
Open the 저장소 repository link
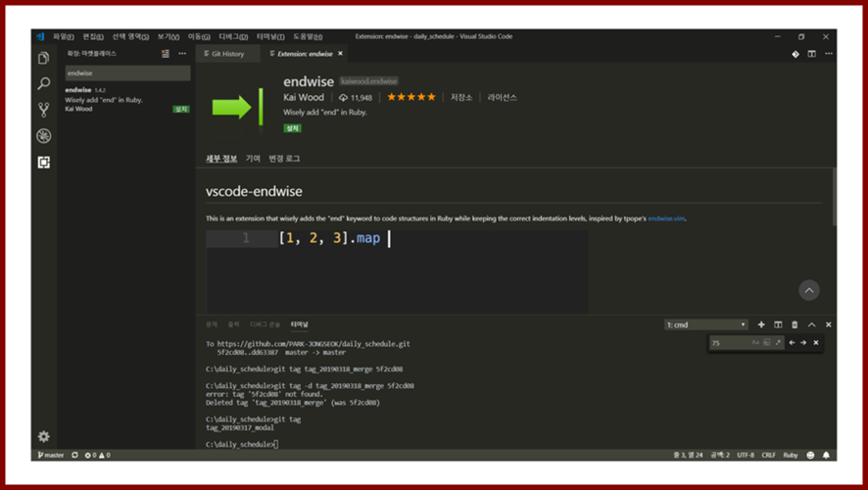point(460,97)
